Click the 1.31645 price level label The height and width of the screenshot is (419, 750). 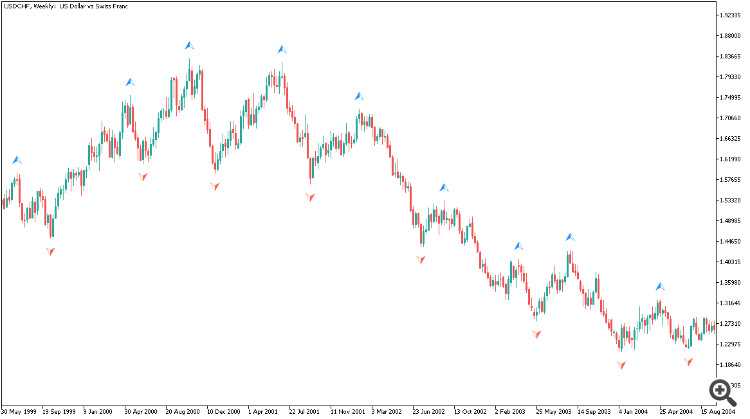click(x=730, y=303)
